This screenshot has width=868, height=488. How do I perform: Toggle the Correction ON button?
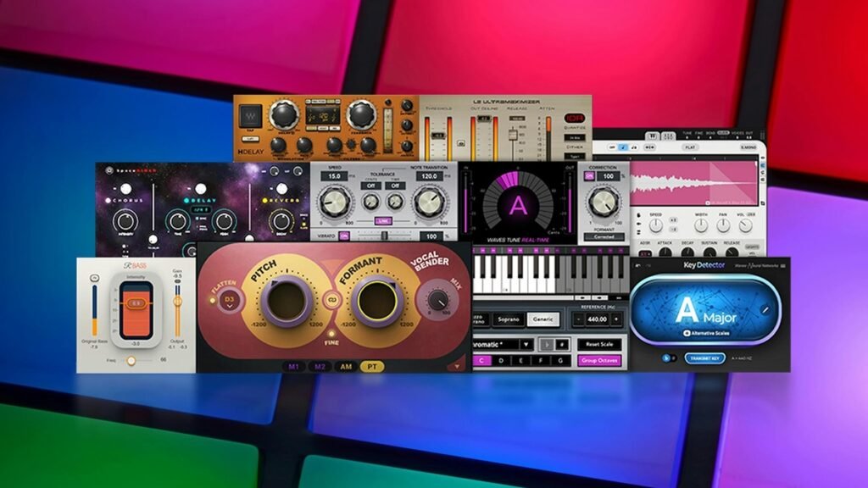591,176
